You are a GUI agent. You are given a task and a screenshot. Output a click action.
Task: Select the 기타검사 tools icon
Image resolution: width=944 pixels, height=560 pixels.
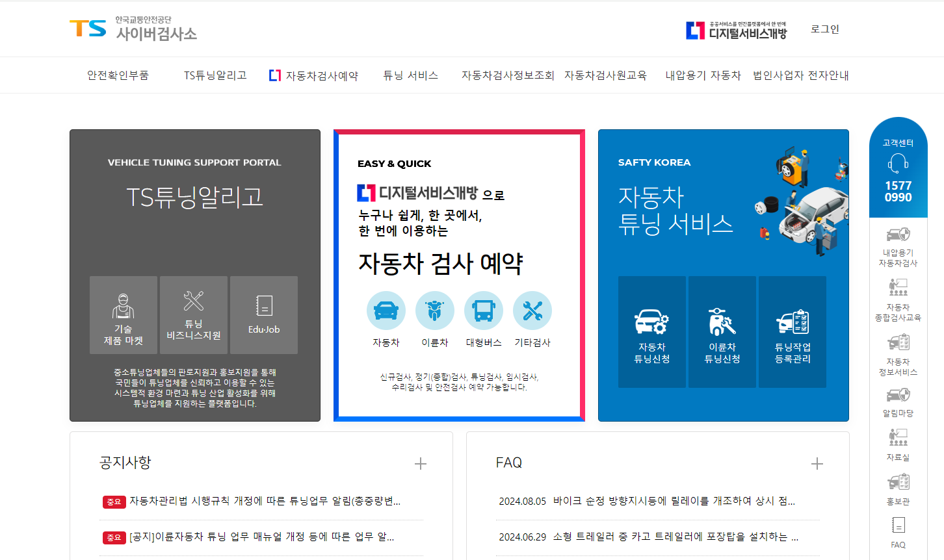click(532, 311)
